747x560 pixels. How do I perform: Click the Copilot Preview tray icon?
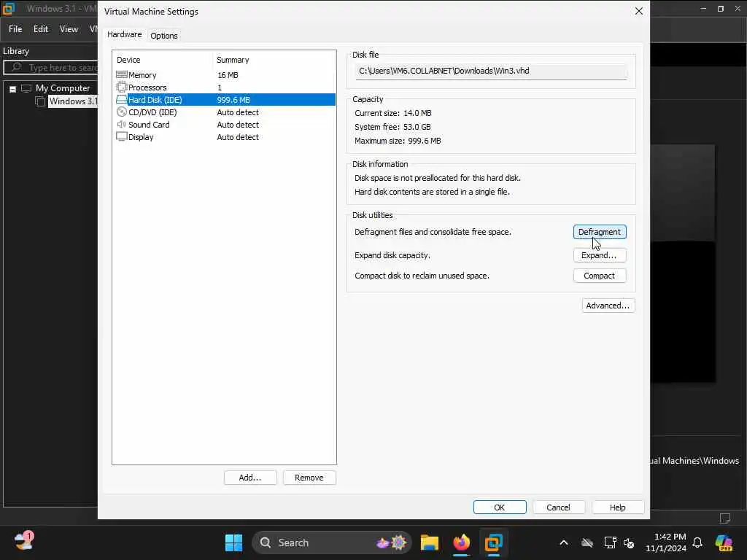point(724,542)
